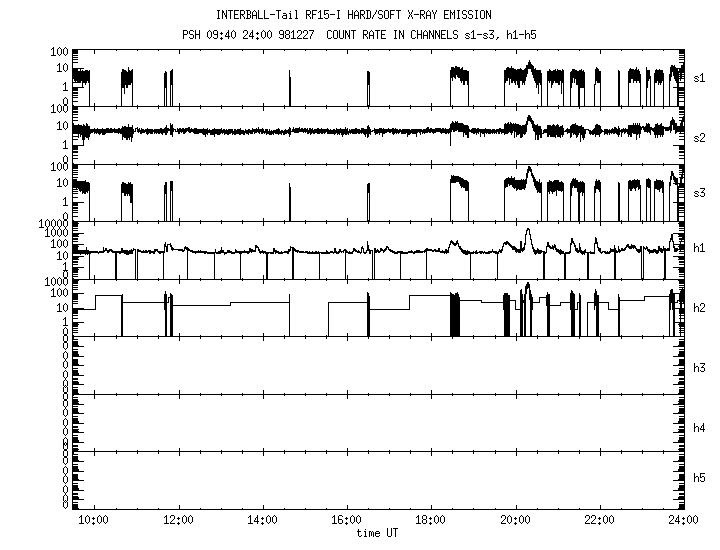Click the h2 channel label
This screenshot has width=720, height=550.
700,307
